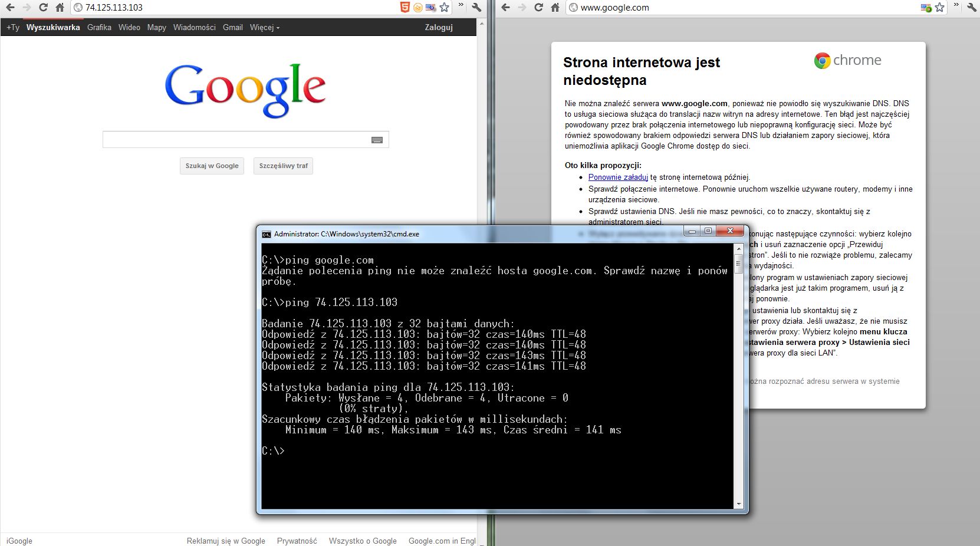Click the Zaloguj sign-in link

click(439, 27)
